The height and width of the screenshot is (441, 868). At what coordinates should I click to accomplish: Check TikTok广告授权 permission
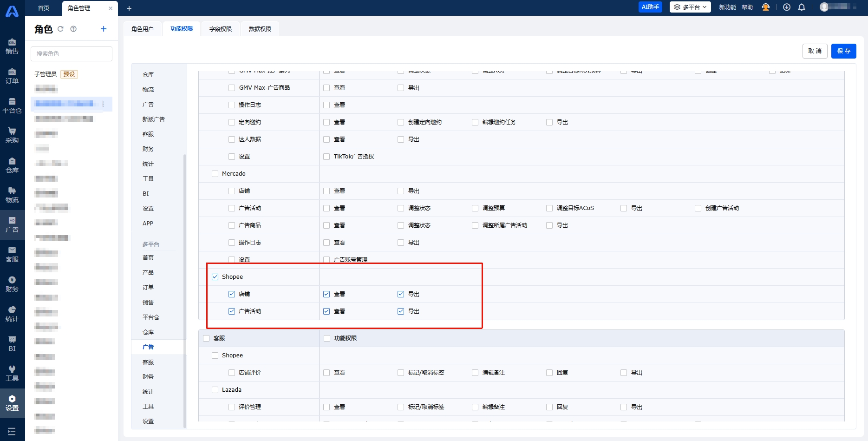click(326, 157)
